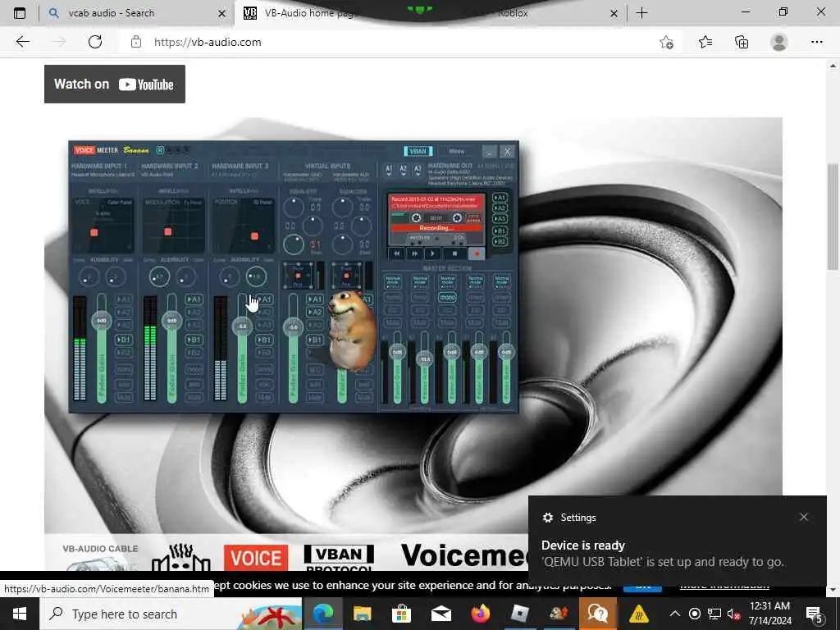The image size is (840, 630).
Task: View site information lock icon
Action: coord(136,42)
